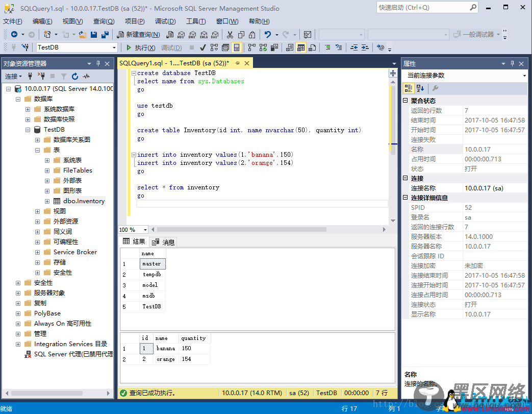Switch output to results to file

[312, 47]
